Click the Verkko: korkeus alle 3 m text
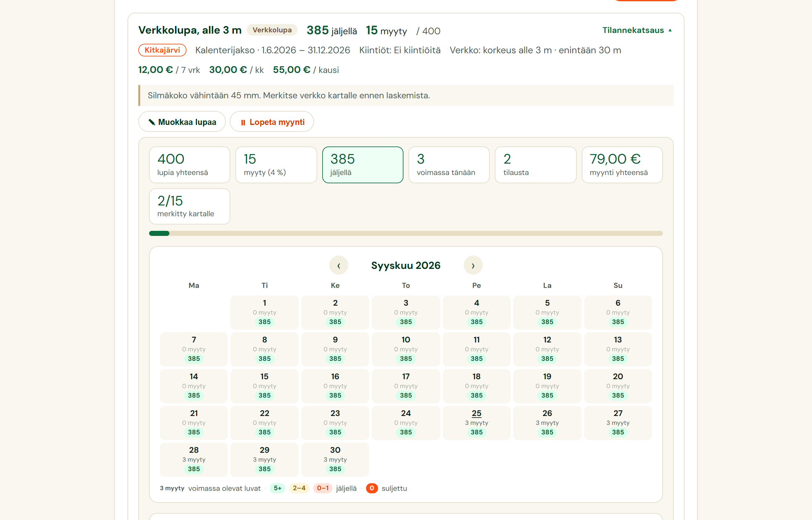Viewport: 812px width, 520px height. tap(535, 50)
